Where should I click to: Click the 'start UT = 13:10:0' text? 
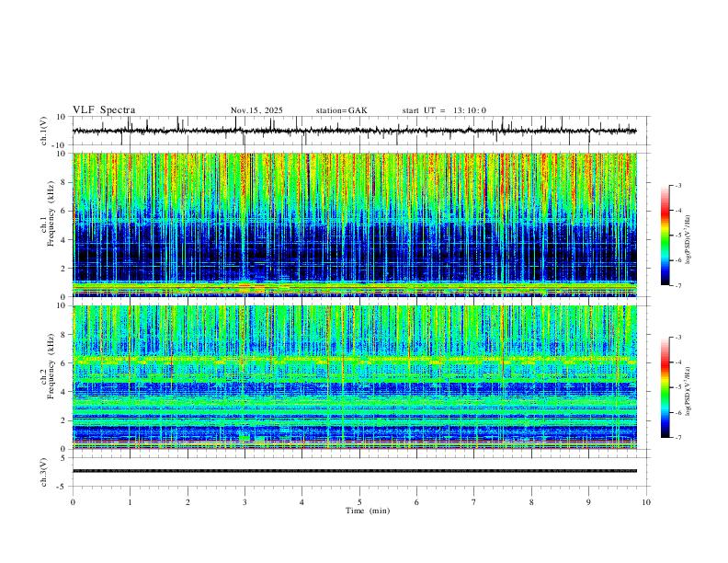pyautogui.click(x=444, y=110)
